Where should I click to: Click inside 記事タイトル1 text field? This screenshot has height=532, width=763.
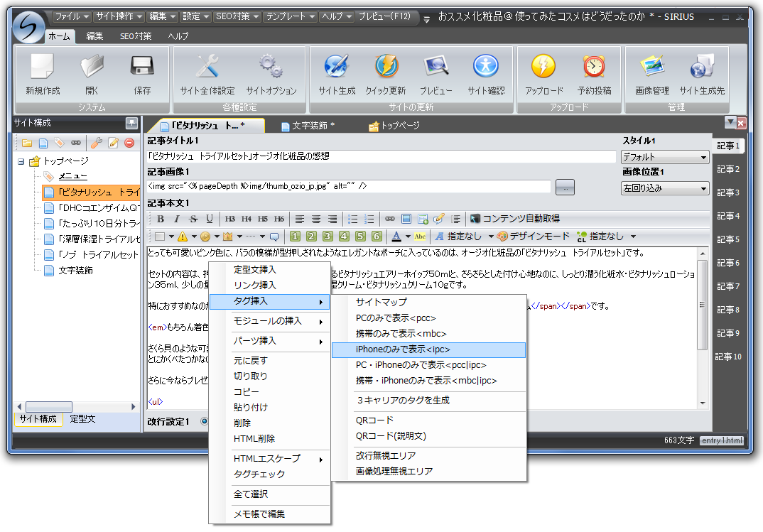coord(381,156)
